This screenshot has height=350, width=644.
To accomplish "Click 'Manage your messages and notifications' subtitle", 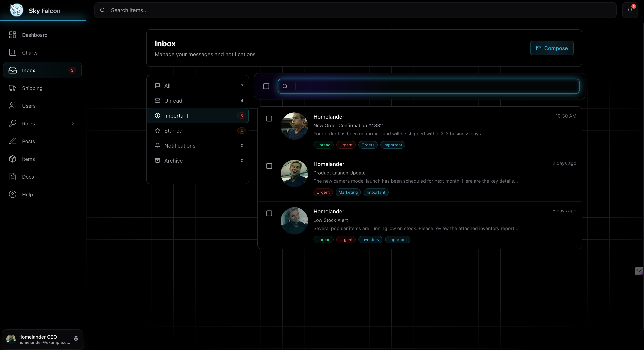I will [205, 54].
